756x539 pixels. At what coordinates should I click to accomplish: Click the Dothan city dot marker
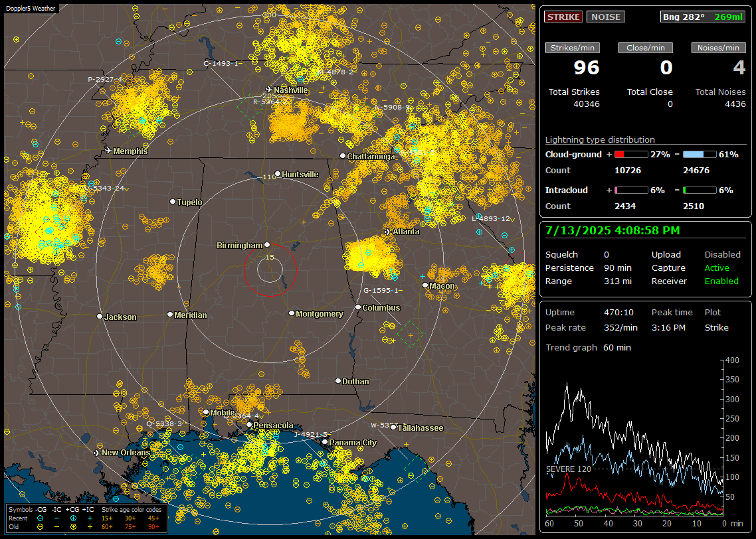tap(338, 380)
